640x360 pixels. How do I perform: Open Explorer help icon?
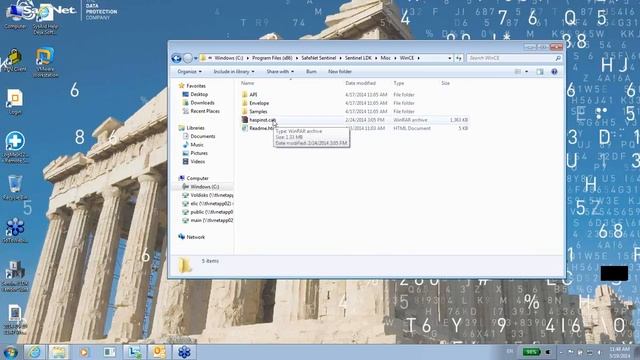pyautogui.click(x=554, y=71)
